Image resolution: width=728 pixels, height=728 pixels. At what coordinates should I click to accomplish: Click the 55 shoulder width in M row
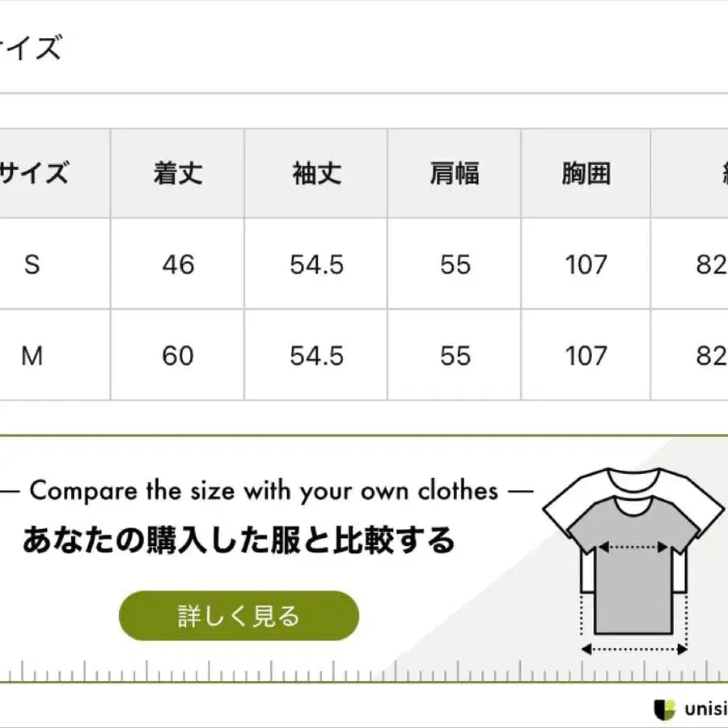pos(455,356)
